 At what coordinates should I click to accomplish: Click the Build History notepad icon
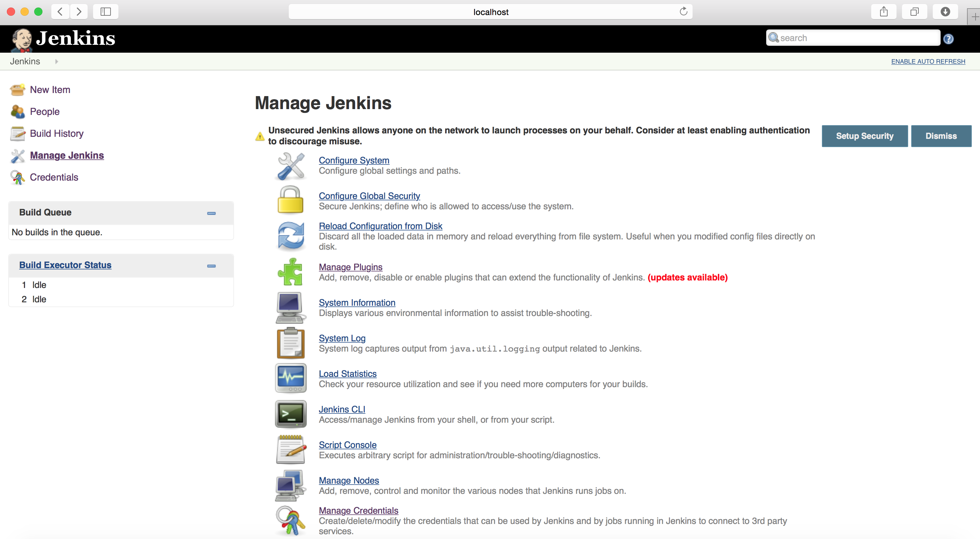pyautogui.click(x=17, y=133)
